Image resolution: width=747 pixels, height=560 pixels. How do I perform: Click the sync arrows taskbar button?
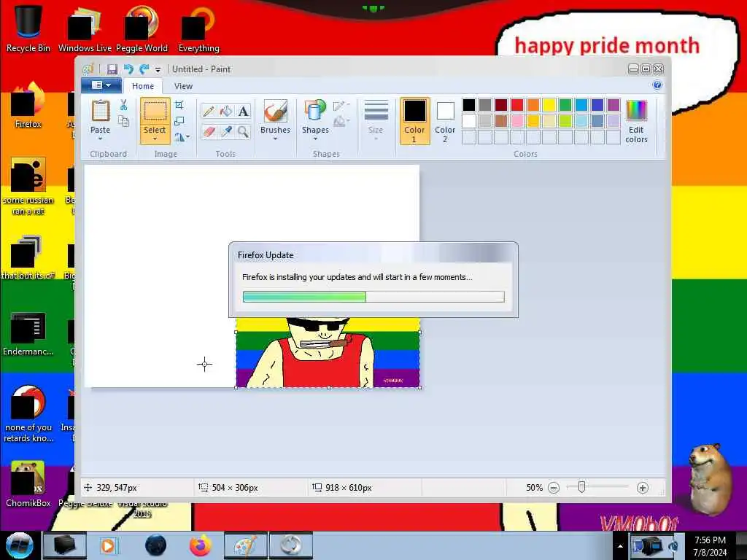pyautogui.click(x=290, y=545)
